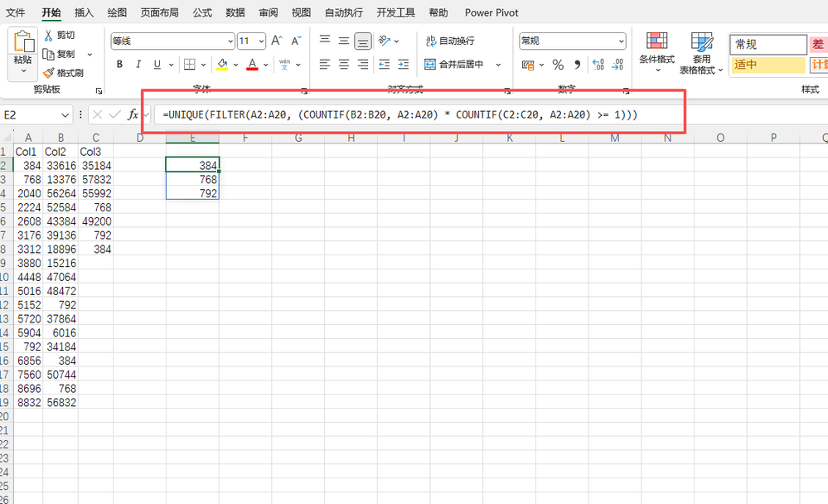The image size is (828, 504).
Task: Switch to the 页面布局 tab
Action: (159, 12)
